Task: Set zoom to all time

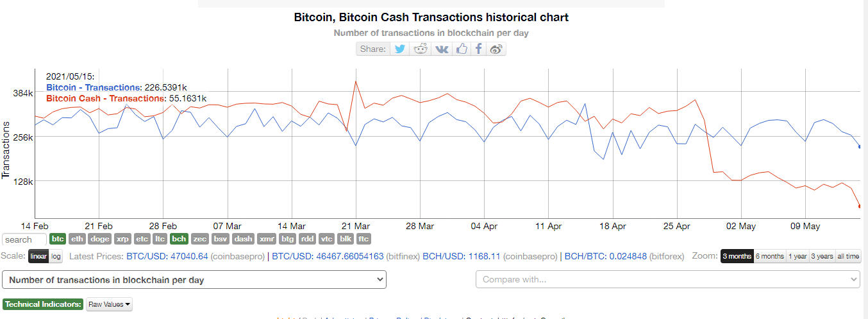Action: 848,256
